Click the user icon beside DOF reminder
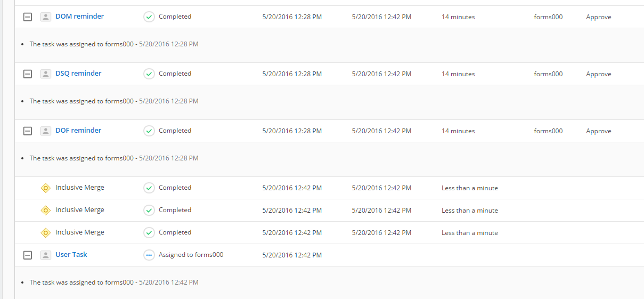Image resolution: width=644 pixels, height=299 pixels. (45, 131)
